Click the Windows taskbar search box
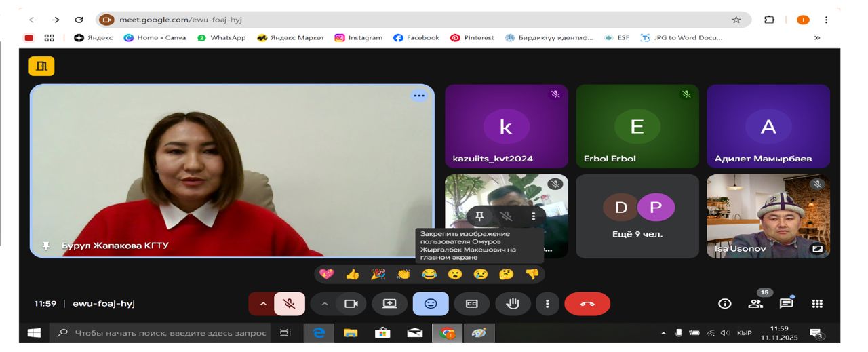Viewport: 868px width, 352px height. point(163,333)
